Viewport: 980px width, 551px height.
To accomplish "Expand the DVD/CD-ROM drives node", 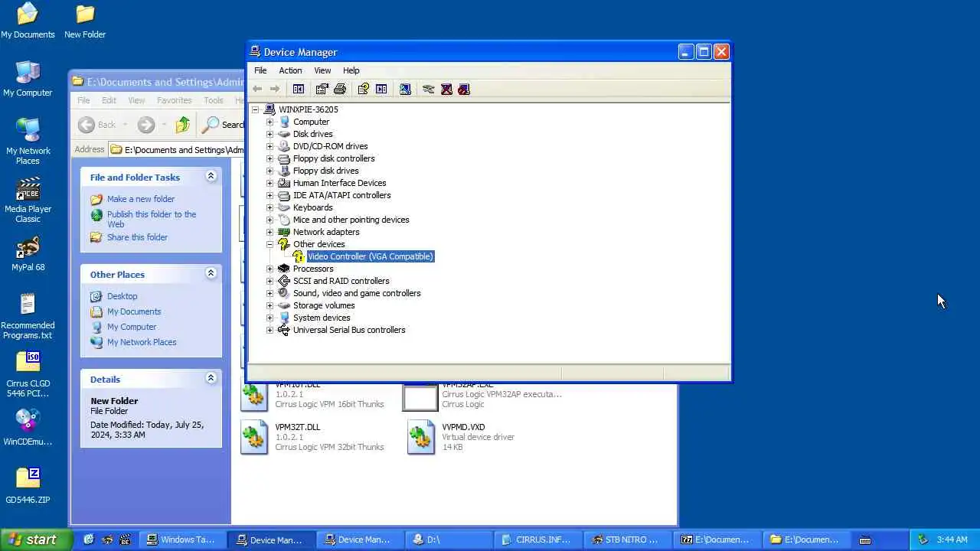I will 269,146.
